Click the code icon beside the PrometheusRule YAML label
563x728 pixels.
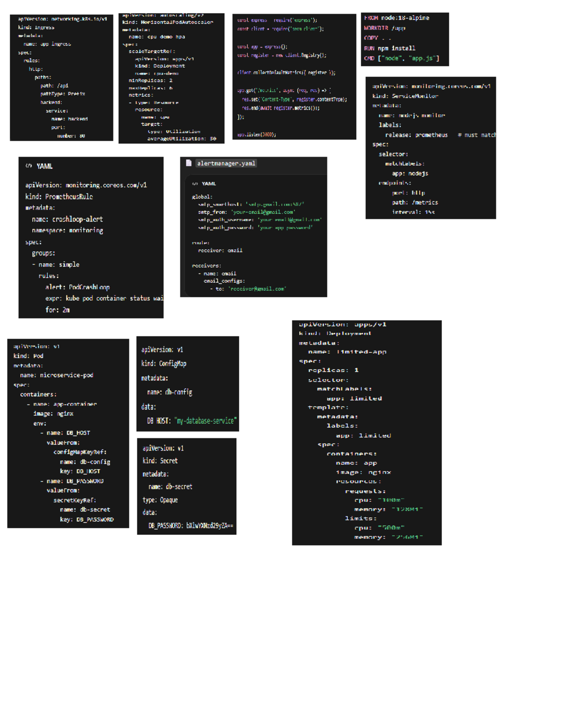tap(29, 166)
